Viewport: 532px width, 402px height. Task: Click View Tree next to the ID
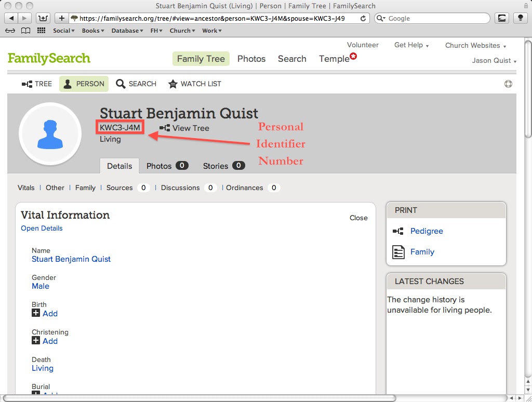tap(184, 128)
